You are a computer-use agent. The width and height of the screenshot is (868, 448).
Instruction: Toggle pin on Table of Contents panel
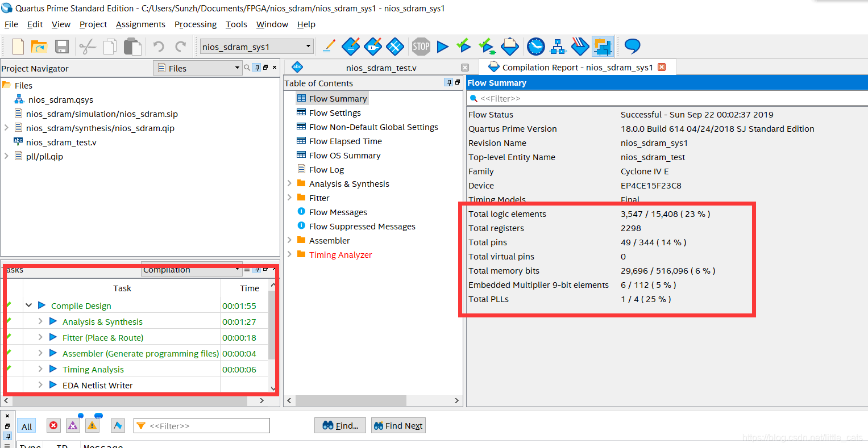pos(449,83)
